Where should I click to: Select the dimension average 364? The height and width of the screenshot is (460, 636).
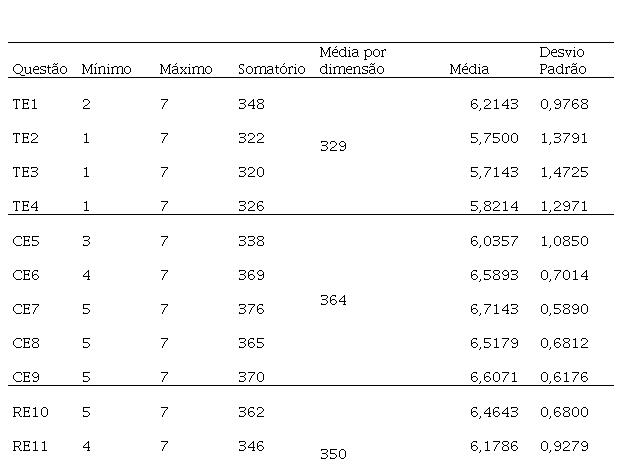[x=333, y=300]
